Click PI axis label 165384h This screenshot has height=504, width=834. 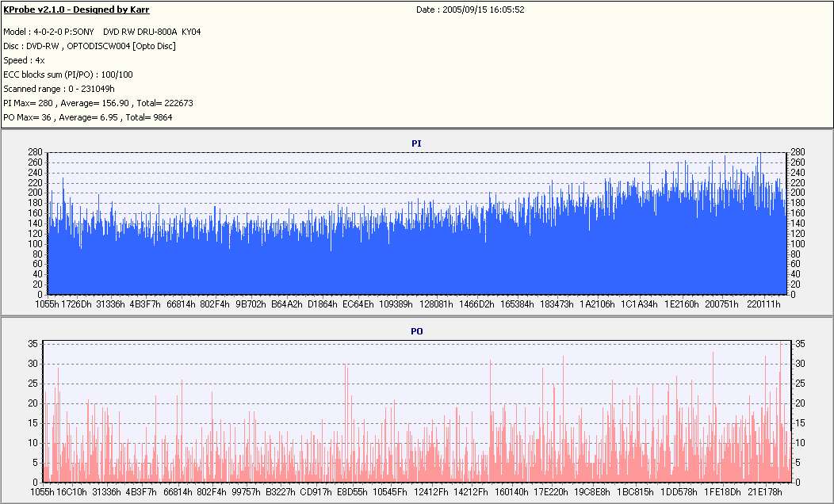pyautogui.click(x=517, y=304)
